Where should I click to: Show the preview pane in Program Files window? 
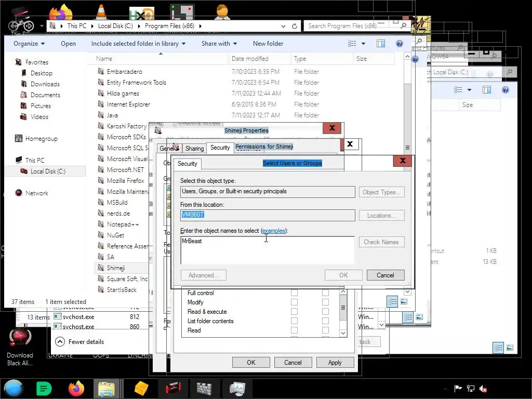point(381,44)
